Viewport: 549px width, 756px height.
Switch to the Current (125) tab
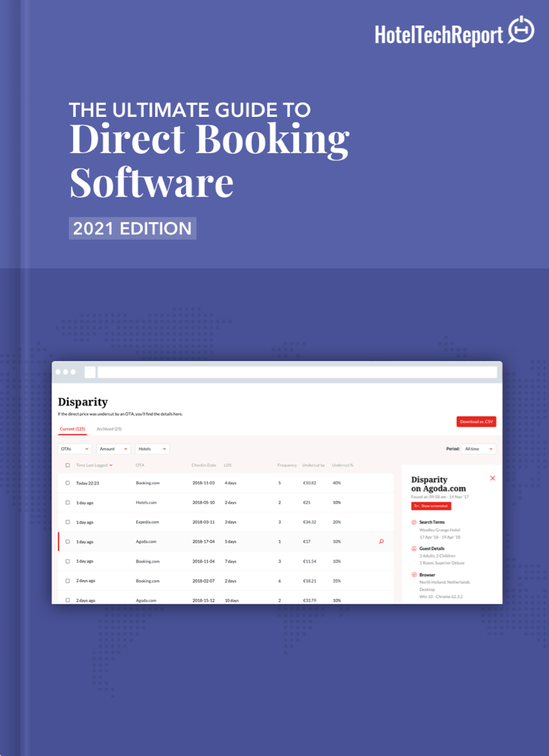click(72, 428)
